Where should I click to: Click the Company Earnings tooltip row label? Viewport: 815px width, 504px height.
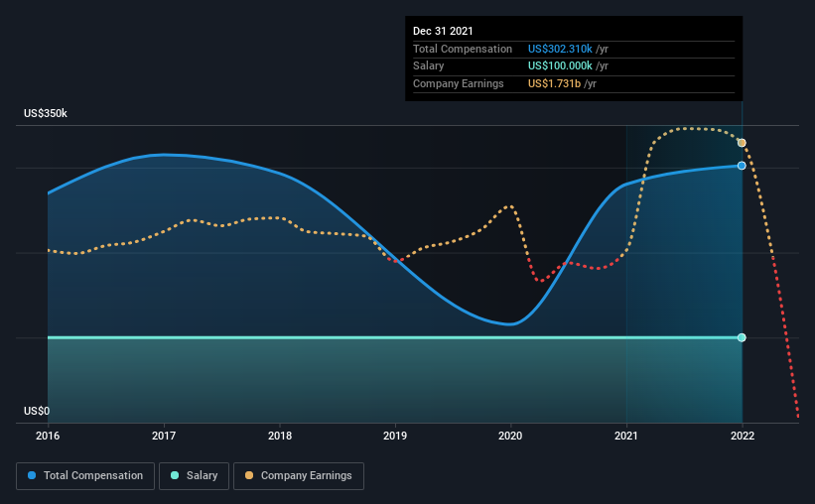(x=459, y=83)
